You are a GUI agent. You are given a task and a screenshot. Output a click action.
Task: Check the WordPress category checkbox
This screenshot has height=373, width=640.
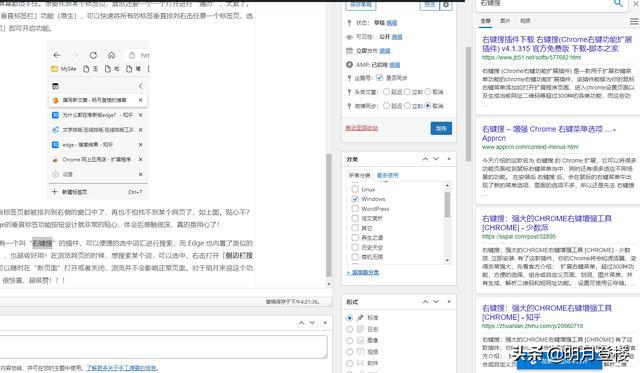point(355,209)
